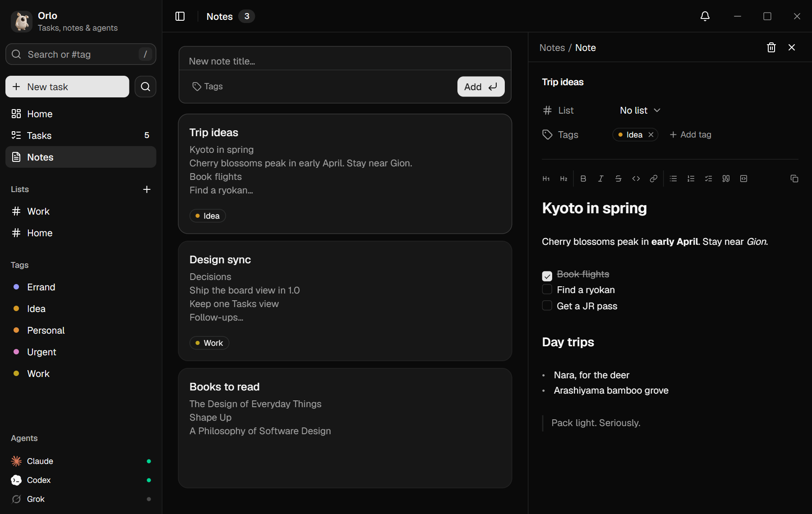The width and height of the screenshot is (812, 514).
Task: Insert a bullet list
Action: 674,179
